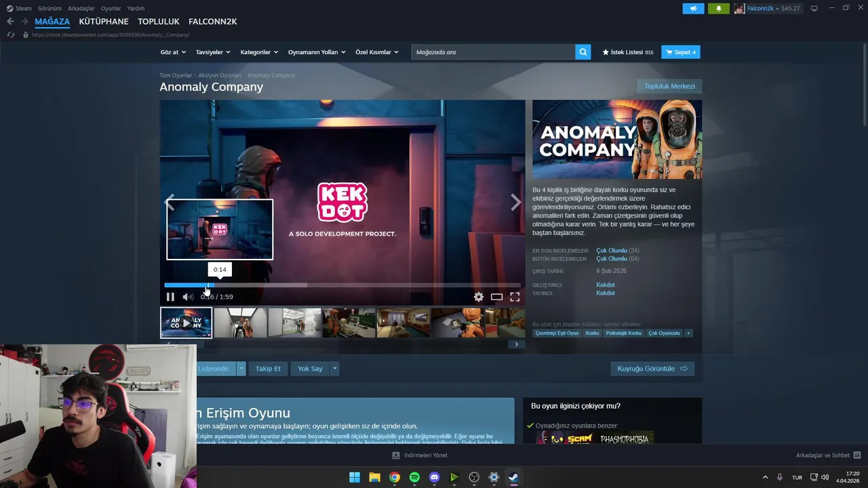This screenshot has height=488, width=868.
Task: Open the TOPLULUK tab
Action: pos(159,22)
